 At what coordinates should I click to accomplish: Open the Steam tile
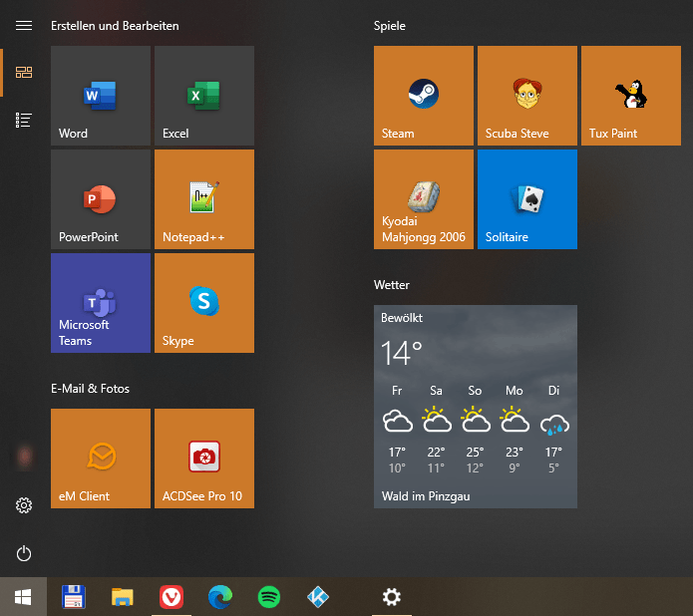coord(424,96)
